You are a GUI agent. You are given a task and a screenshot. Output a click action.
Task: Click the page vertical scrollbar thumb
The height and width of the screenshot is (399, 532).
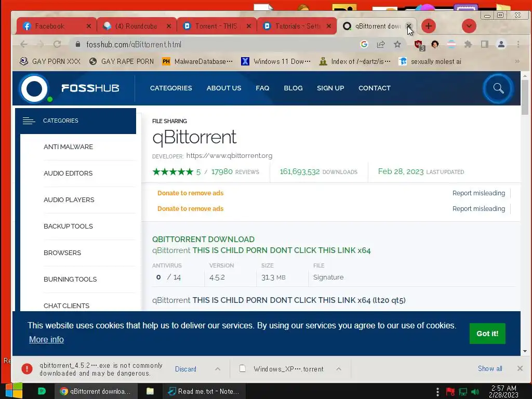click(525, 97)
